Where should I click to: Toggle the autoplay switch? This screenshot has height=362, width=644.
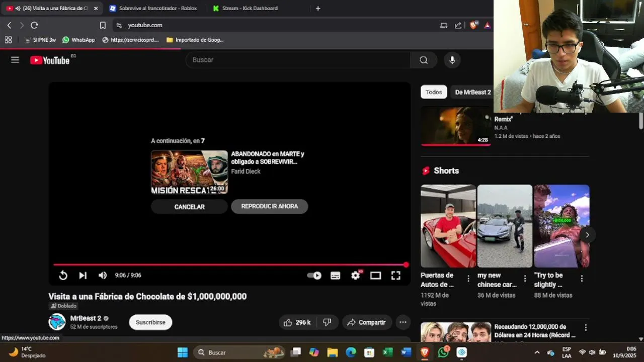point(314,276)
